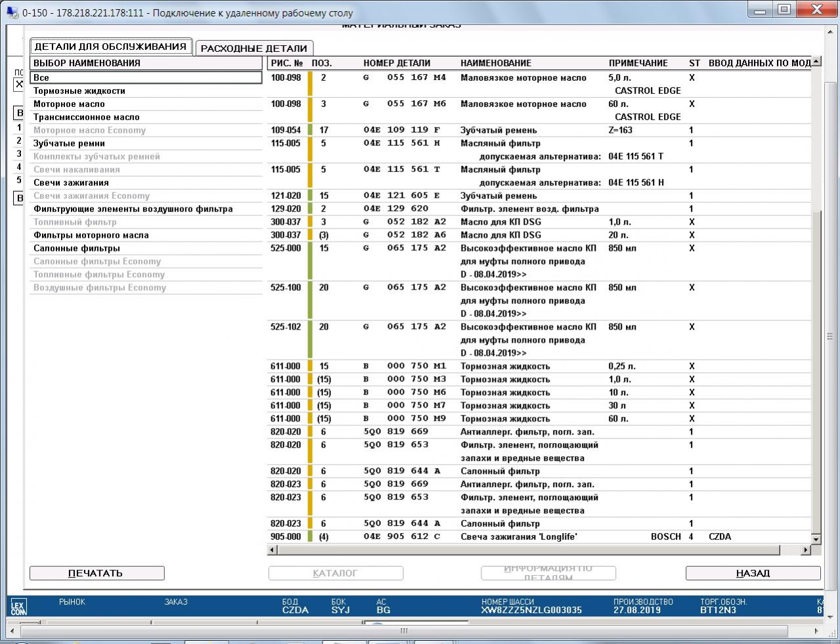The height and width of the screenshot is (644, 840).
Task: Select part G 052 182 A6 row
Action: pyautogui.click(x=539, y=235)
